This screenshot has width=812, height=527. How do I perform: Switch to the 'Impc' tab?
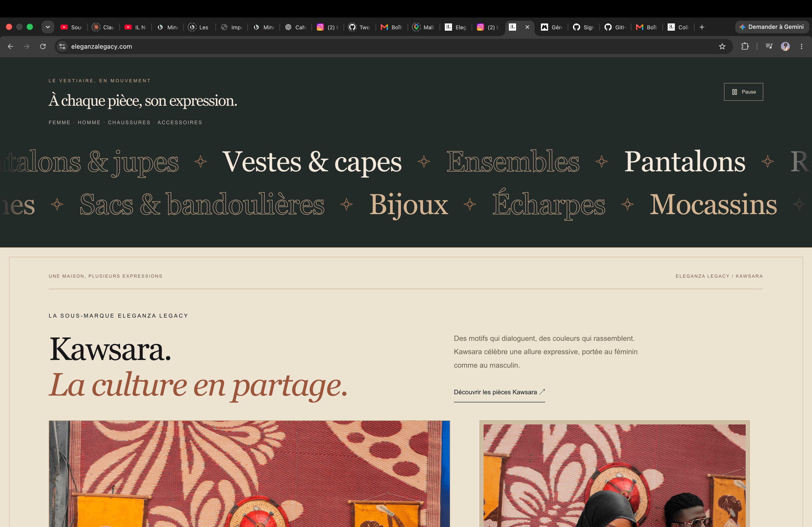(232, 27)
